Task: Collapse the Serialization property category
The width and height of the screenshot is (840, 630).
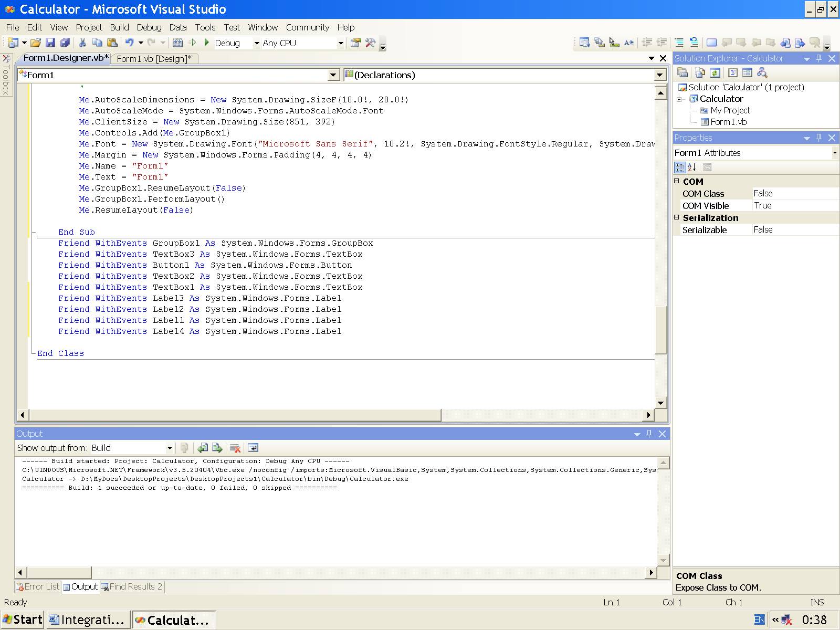Action: [x=677, y=217]
